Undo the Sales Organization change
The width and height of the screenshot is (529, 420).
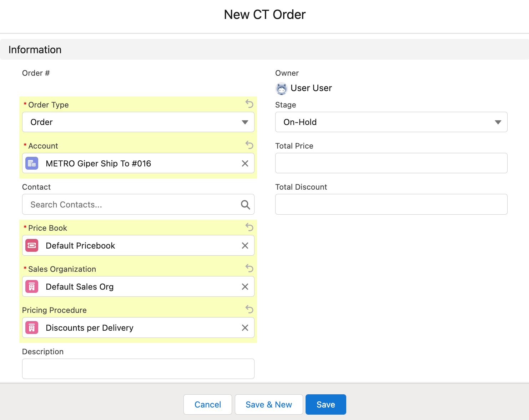click(249, 268)
